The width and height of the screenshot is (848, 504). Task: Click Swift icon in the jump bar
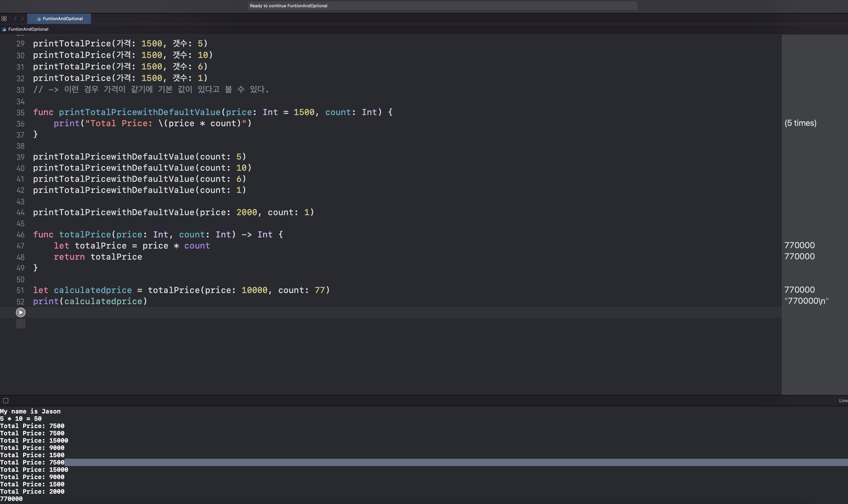(4, 29)
